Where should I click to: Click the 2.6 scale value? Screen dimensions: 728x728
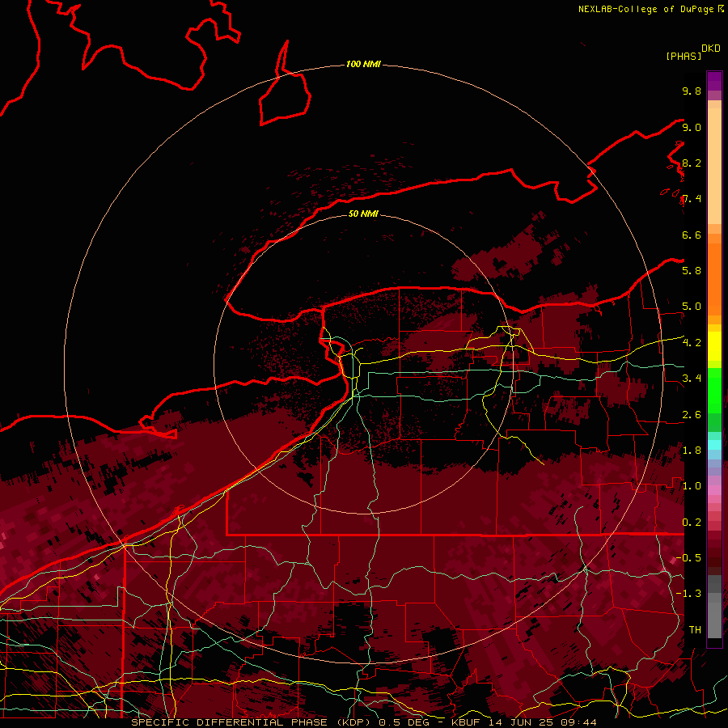[x=692, y=415]
